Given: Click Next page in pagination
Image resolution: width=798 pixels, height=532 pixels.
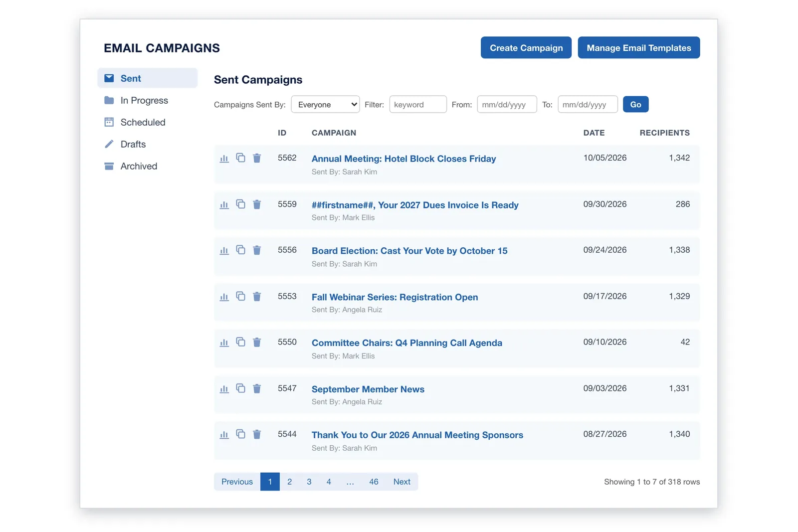Looking at the screenshot, I should point(401,482).
